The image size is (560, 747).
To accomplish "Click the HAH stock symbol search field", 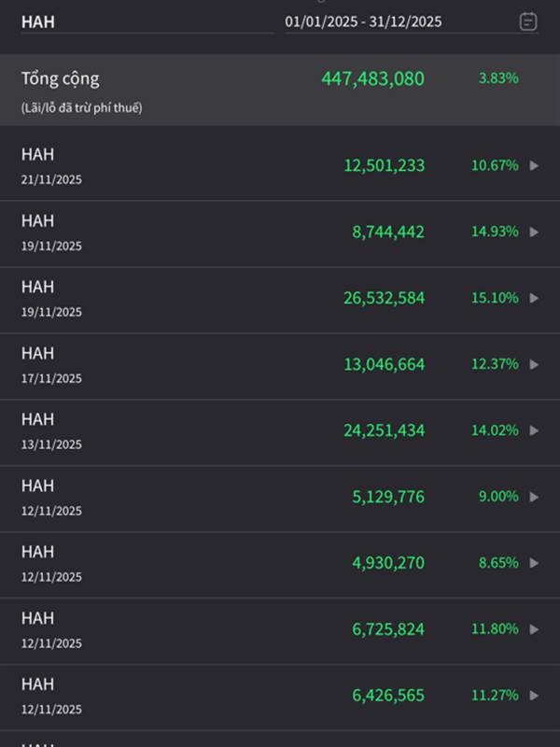I will [145, 21].
